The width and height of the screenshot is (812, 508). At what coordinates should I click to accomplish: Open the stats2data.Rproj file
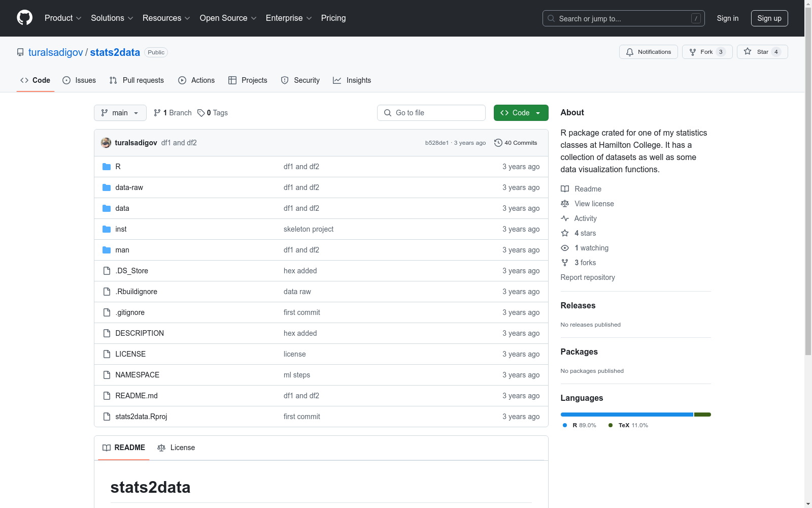click(x=141, y=417)
